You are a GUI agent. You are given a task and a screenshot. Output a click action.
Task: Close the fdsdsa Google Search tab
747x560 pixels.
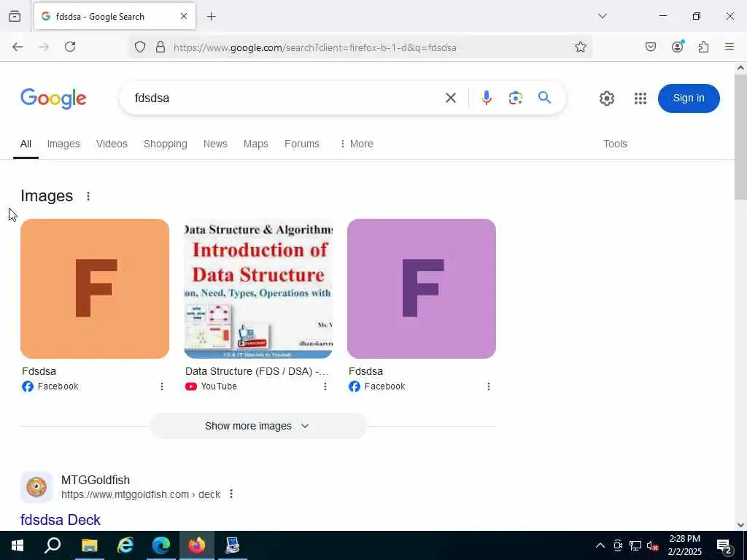184,16
